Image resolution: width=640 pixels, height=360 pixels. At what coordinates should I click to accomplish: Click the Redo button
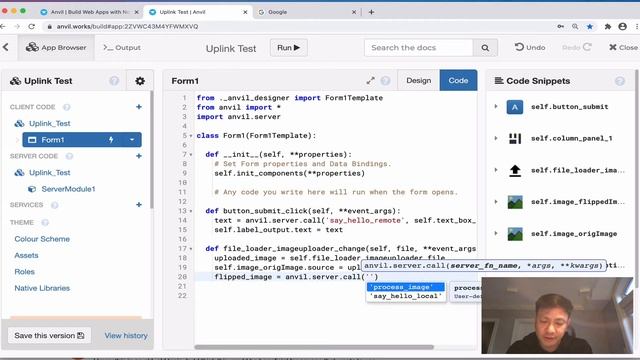pyautogui.click(x=577, y=47)
